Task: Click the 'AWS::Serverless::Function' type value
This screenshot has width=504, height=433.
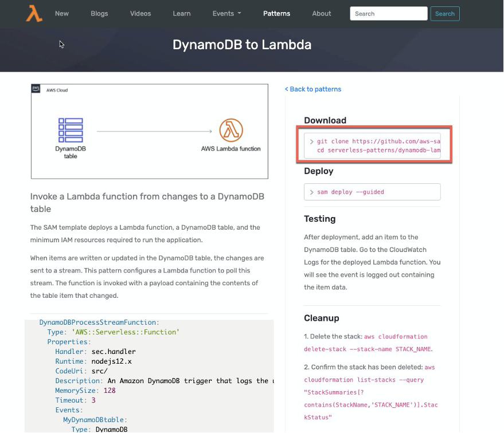Action: pos(126,332)
